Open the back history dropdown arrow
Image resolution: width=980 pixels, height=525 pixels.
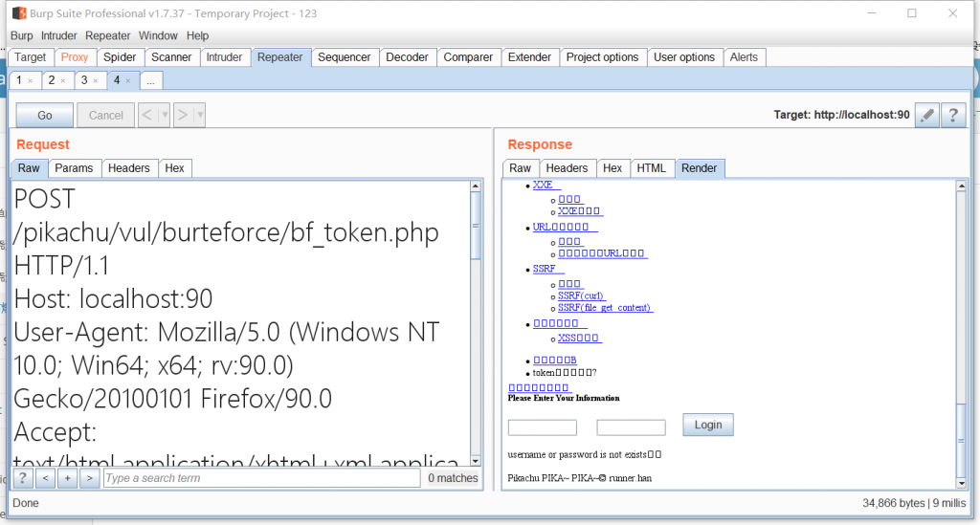pyautogui.click(x=165, y=115)
